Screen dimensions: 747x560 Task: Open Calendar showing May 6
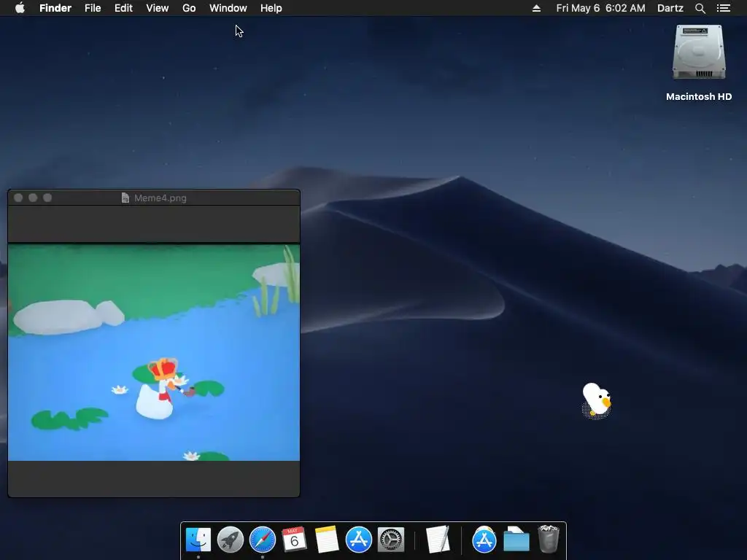pos(295,540)
